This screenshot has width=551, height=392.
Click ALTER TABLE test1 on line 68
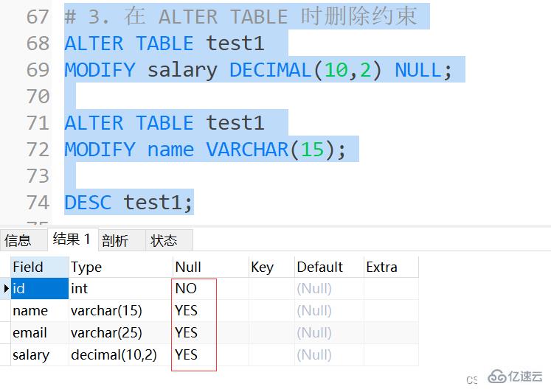(164, 43)
